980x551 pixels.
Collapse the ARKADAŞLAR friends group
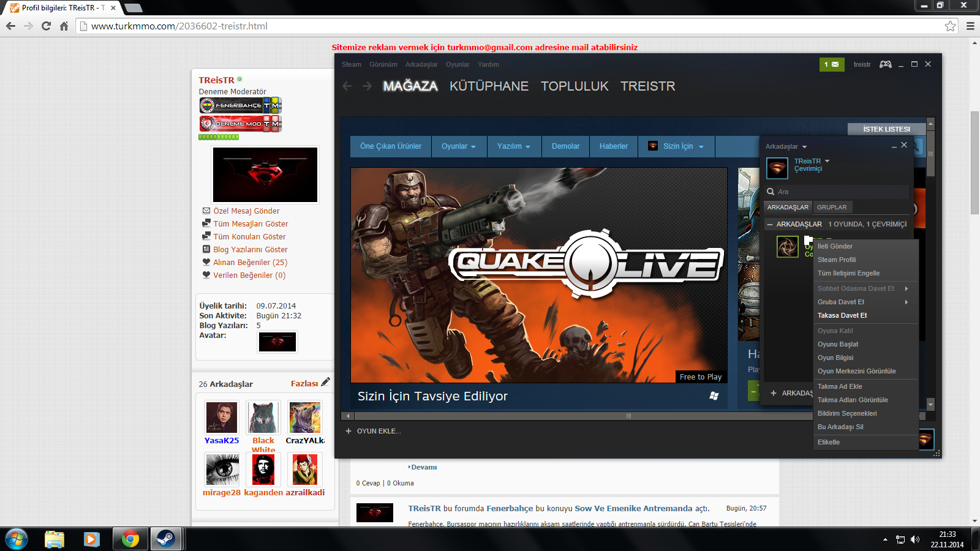tap(770, 224)
